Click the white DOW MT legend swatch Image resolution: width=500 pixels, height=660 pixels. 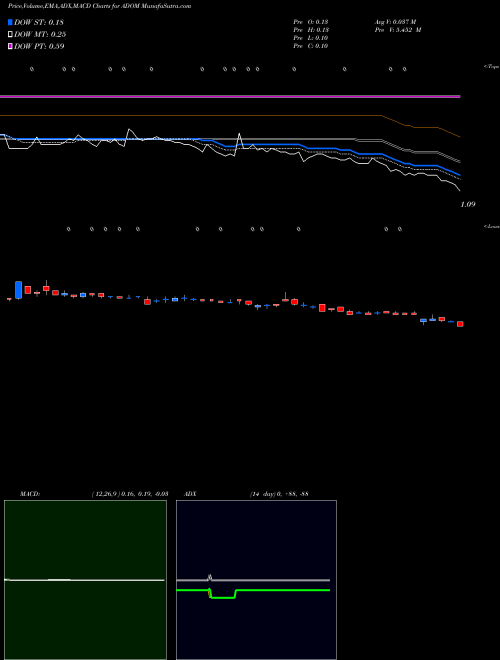[x=10, y=34]
